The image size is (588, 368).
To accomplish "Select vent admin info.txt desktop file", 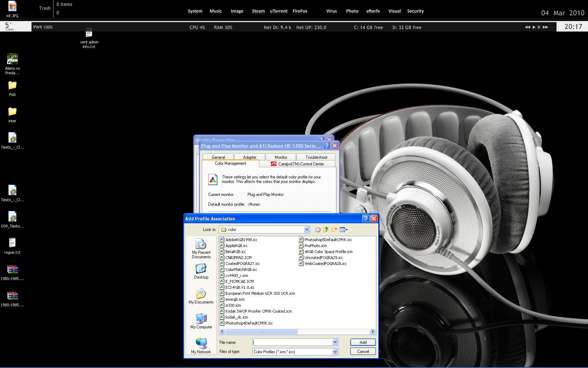I will pos(89,38).
